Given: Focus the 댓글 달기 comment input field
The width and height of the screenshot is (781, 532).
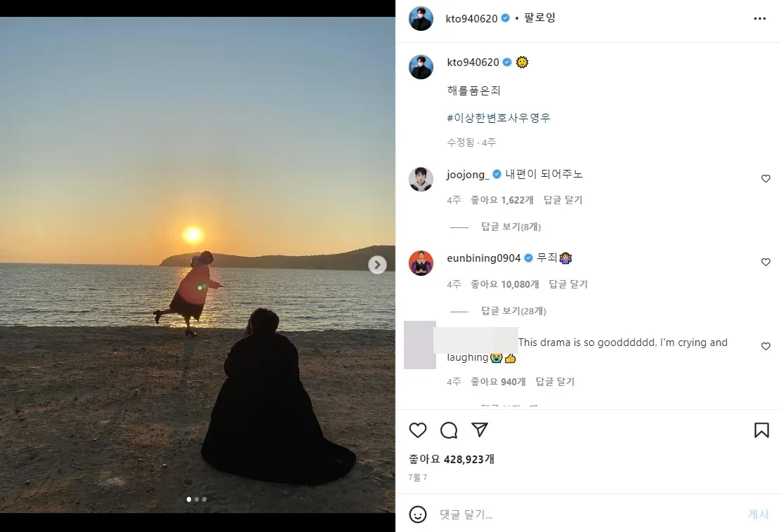Looking at the screenshot, I should 588,514.
